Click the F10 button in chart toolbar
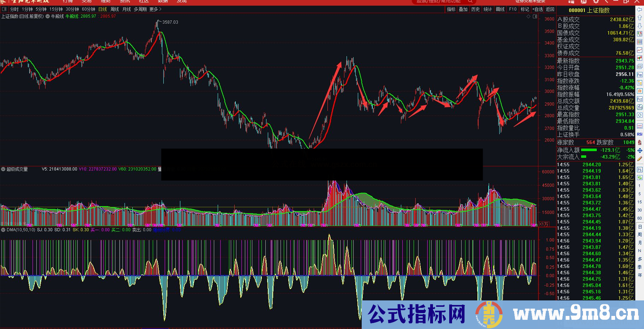The image size is (644, 329). coord(513,10)
